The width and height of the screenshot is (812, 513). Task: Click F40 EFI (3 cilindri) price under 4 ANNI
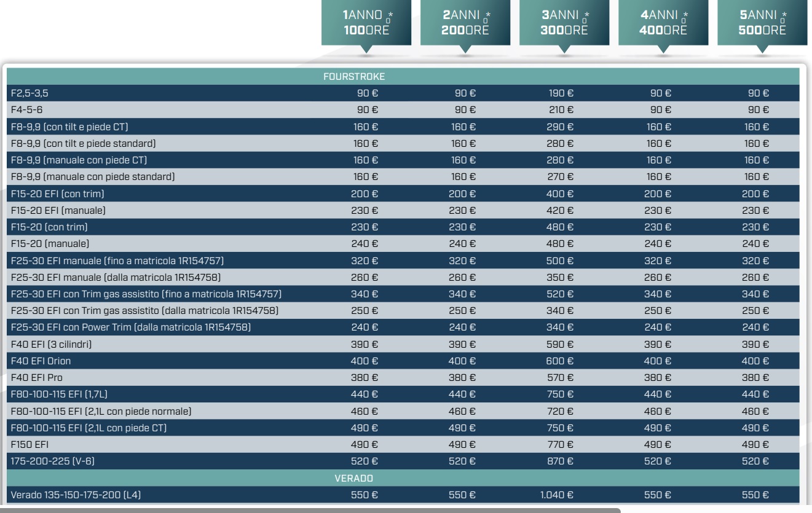(x=658, y=345)
